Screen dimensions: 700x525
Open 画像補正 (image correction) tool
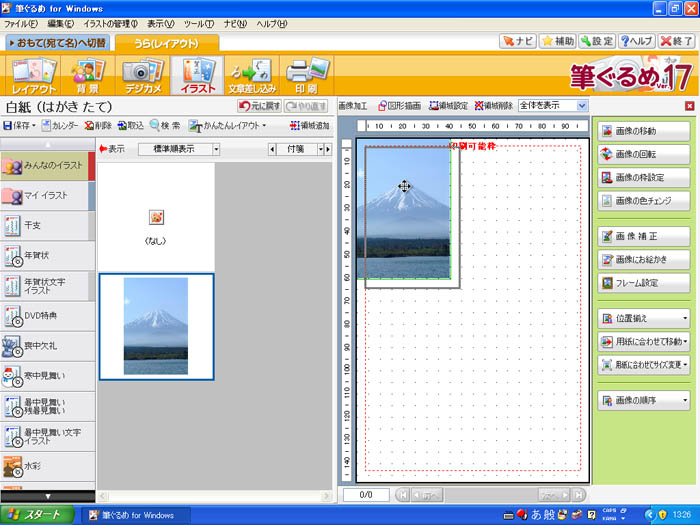[643, 236]
